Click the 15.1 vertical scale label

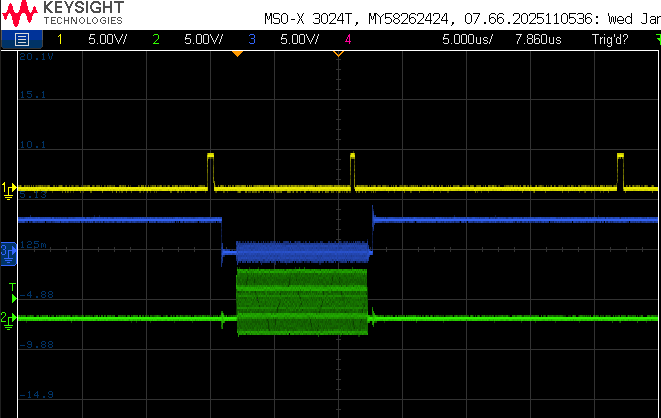point(32,94)
